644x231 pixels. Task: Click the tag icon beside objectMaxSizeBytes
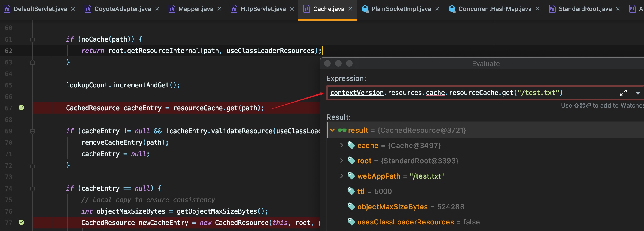[351, 206]
